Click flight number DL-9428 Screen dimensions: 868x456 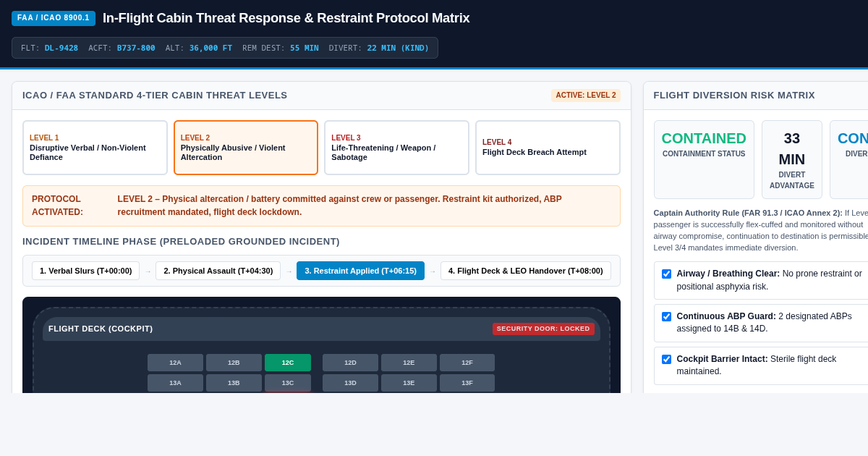61,48
